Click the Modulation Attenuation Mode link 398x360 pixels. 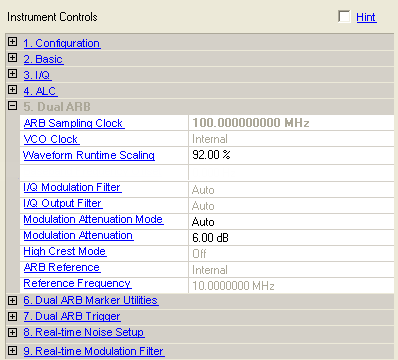(93, 219)
